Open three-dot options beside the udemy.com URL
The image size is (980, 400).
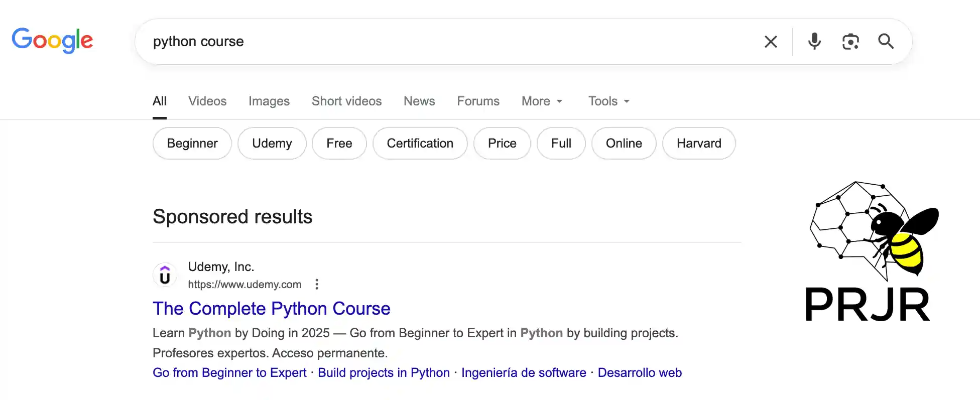[x=317, y=285]
